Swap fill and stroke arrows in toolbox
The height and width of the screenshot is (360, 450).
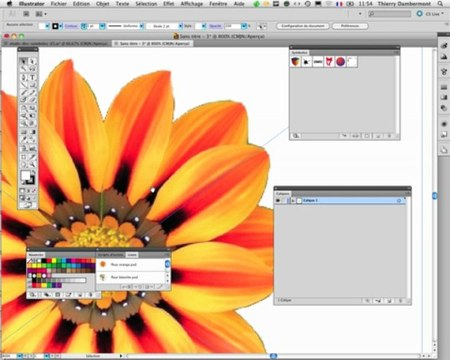[x=34, y=172]
